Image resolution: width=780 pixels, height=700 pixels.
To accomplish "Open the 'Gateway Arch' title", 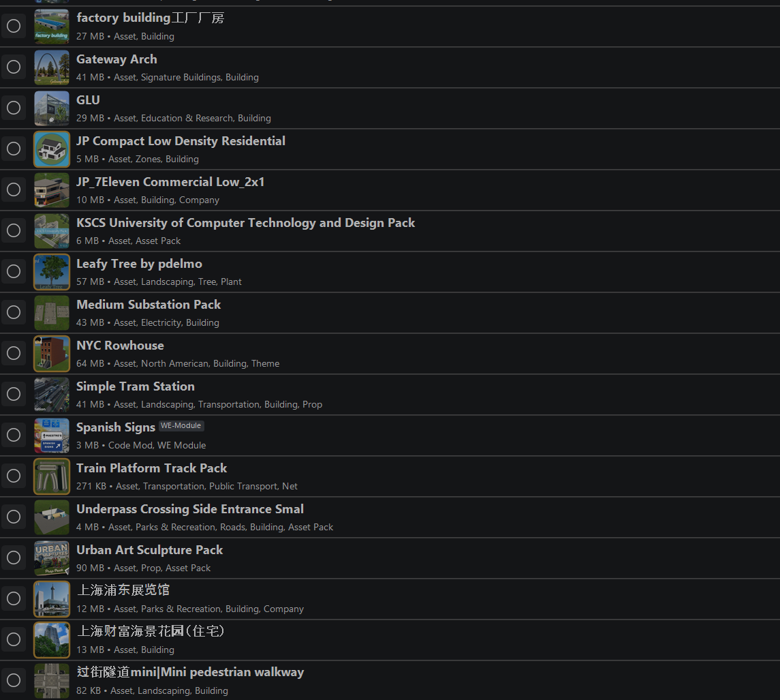I will 116,59.
